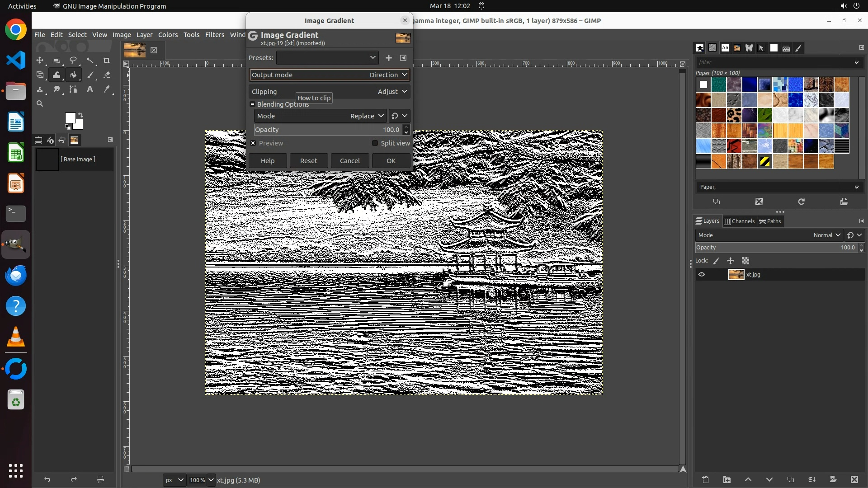868x488 pixels.
Task: Enable Split view checkbox
Action: pyautogui.click(x=375, y=143)
